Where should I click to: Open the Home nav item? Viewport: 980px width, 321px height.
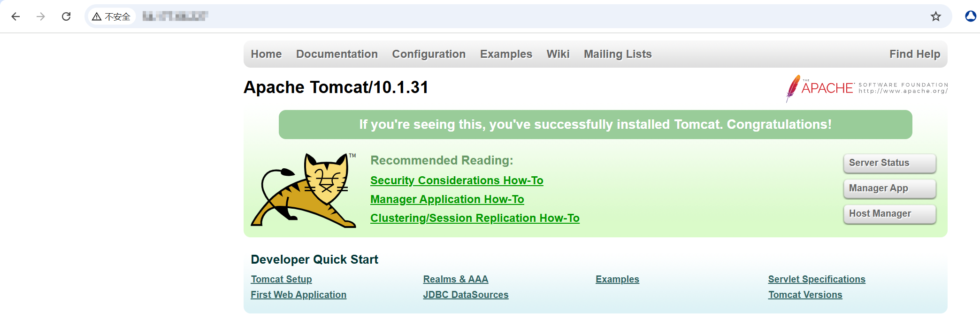[x=266, y=54]
